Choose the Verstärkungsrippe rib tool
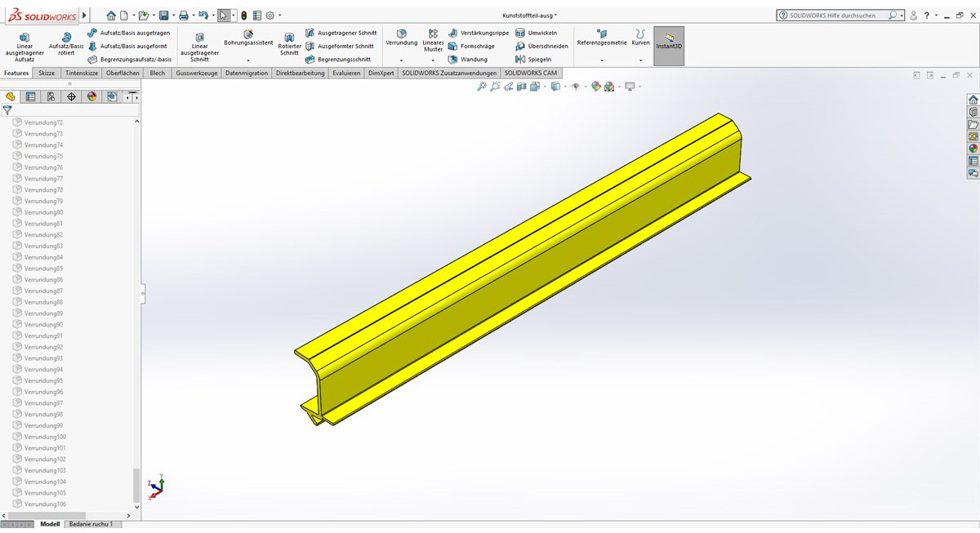 tap(479, 33)
